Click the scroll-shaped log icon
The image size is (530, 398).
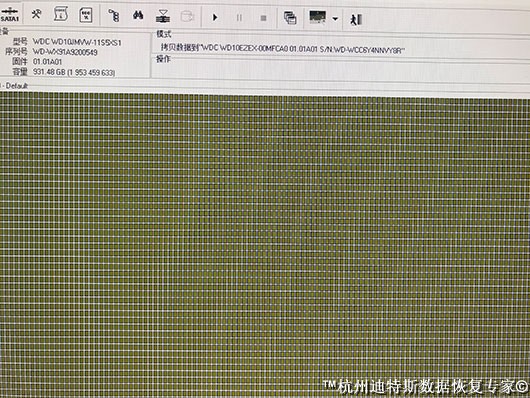click(x=61, y=15)
